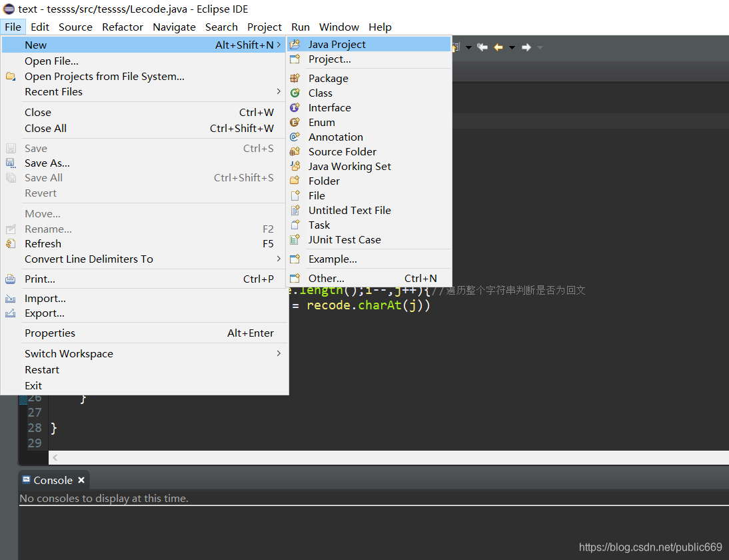The image size is (729, 560).
Task: Create a new Package
Action: click(x=368, y=78)
